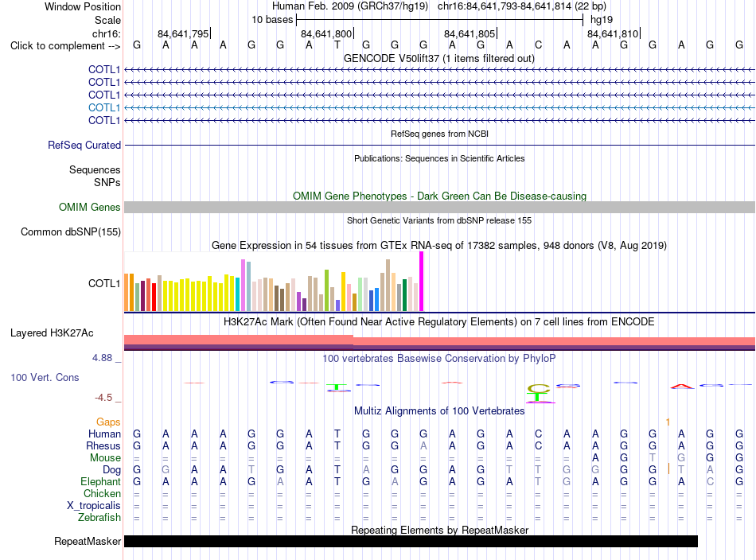
Task: Select the Layered H3K27Ac track label
Action: tap(52, 333)
